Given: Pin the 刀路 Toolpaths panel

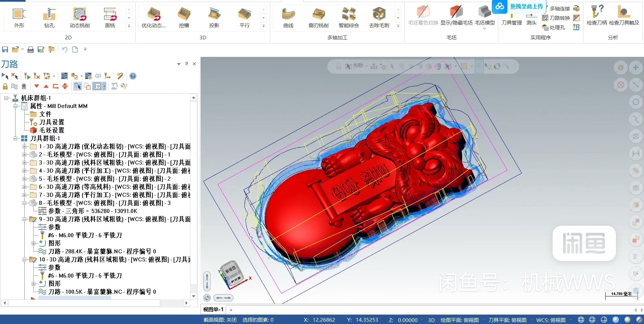Looking at the screenshot, I should pyautogui.click(x=187, y=64).
